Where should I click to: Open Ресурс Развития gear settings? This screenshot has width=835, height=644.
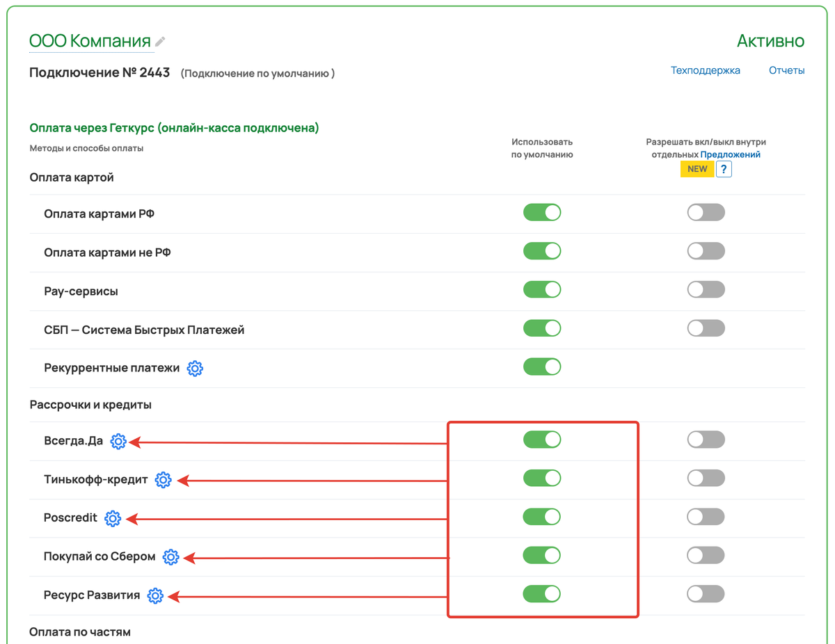[x=155, y=596]
